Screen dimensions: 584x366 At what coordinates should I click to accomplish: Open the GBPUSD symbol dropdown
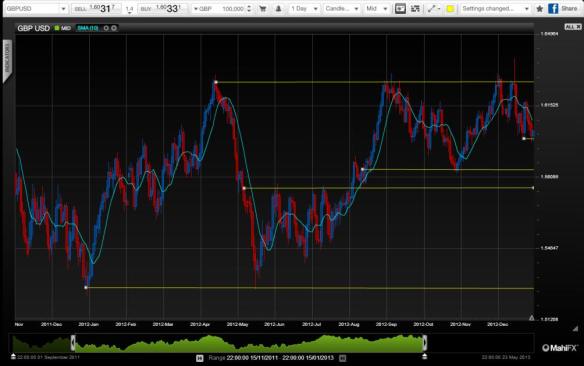[x=36, y=9]
